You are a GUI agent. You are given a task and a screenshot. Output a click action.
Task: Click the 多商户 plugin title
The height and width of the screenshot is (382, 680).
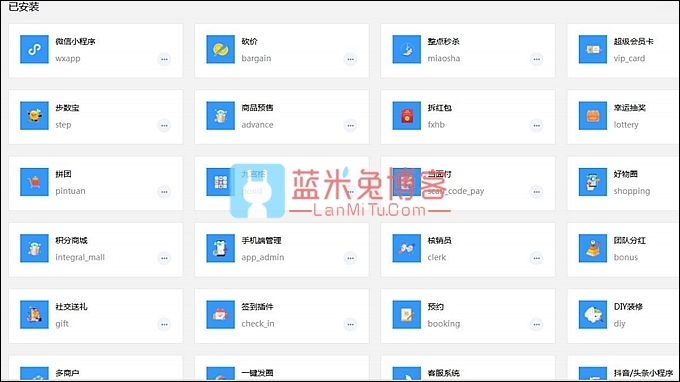pos(67,373)
